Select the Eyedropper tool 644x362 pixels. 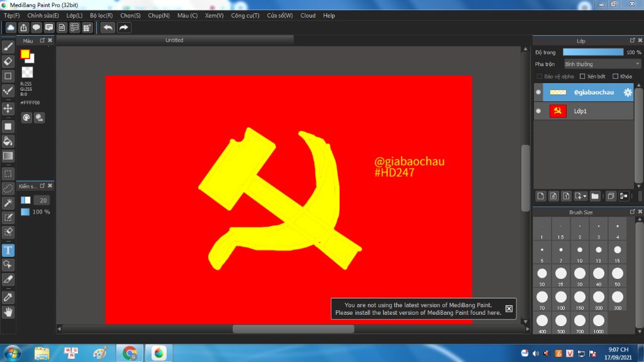(8, 297)
